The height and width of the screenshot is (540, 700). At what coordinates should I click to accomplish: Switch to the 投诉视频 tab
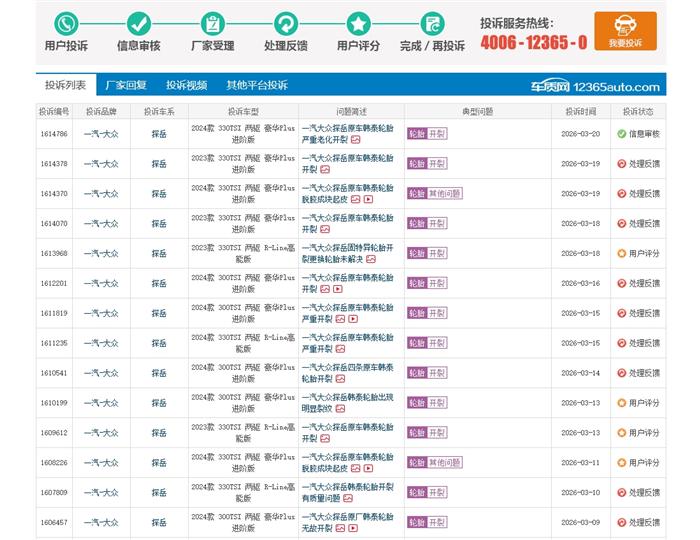186,86
